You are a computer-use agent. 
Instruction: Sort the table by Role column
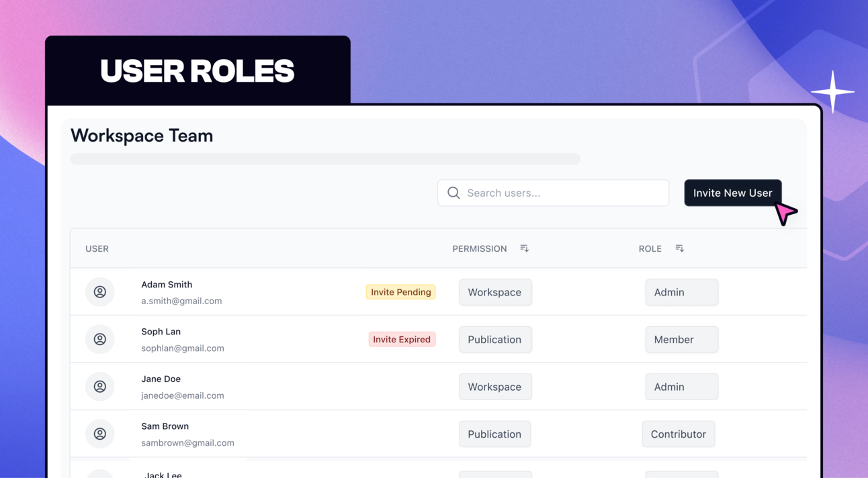[679, 248]
